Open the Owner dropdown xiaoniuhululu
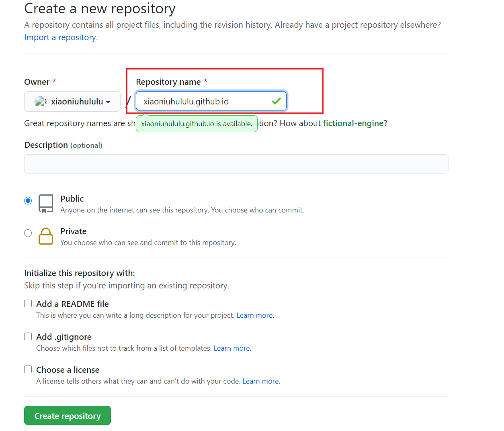Viewport: 504px width, 431px height. click(72, 101)
